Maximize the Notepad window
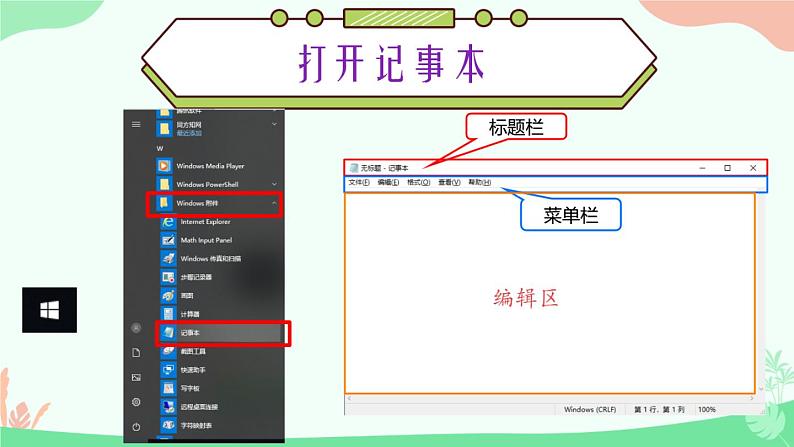The width and height of the screenshot is (794, 447). click(x=727, y=168)
